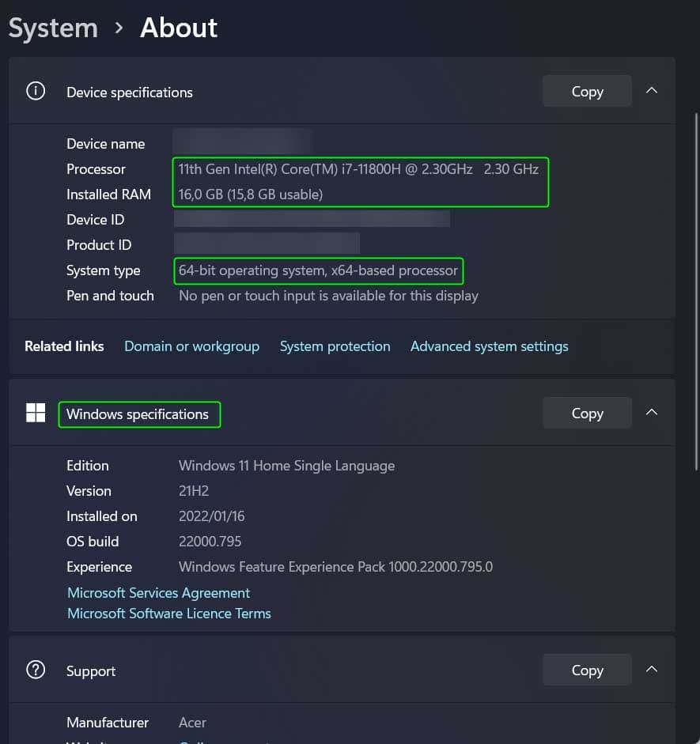
Task: Select the Version value 21H2
Action: click(x=194, y=491)
